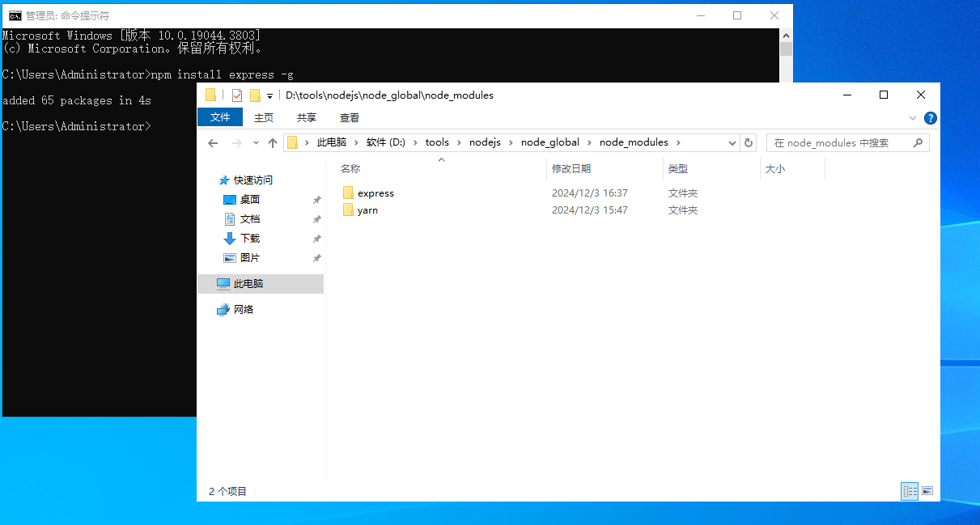The width and height of the screenshot is (980, 525).
Task: Click the up-one-level arrow
Action: click(x=272, y=142)
